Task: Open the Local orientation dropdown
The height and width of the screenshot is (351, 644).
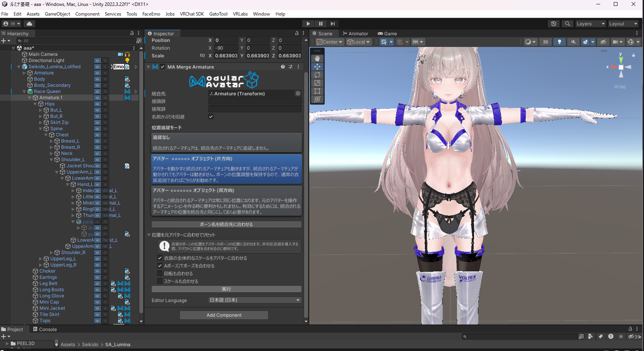Action: [359, 42]
